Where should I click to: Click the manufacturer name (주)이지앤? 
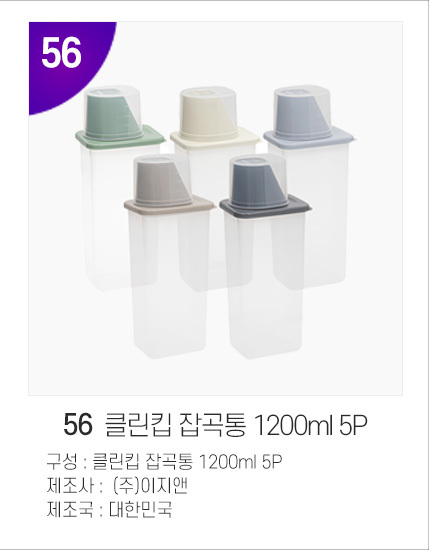tap(150, 486)
